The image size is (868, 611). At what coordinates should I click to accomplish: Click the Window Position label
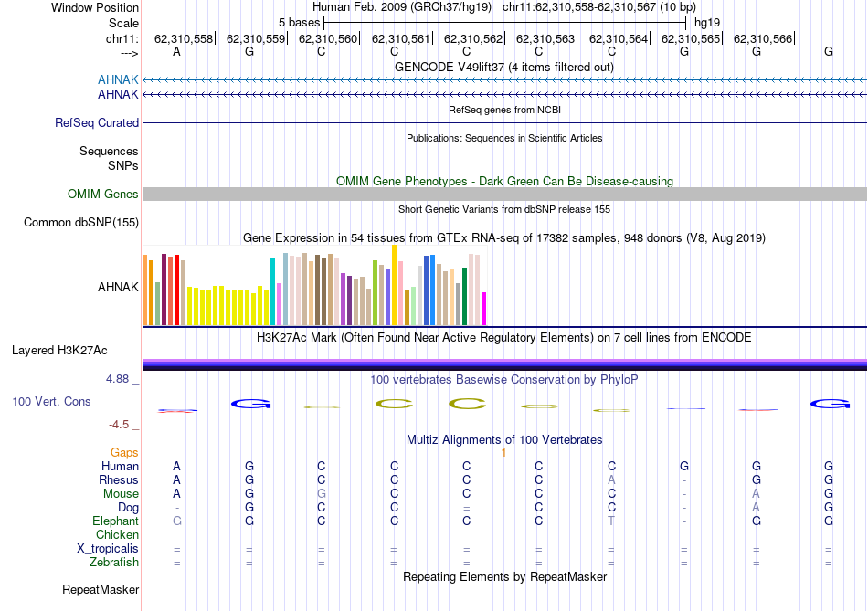point(95,7)
